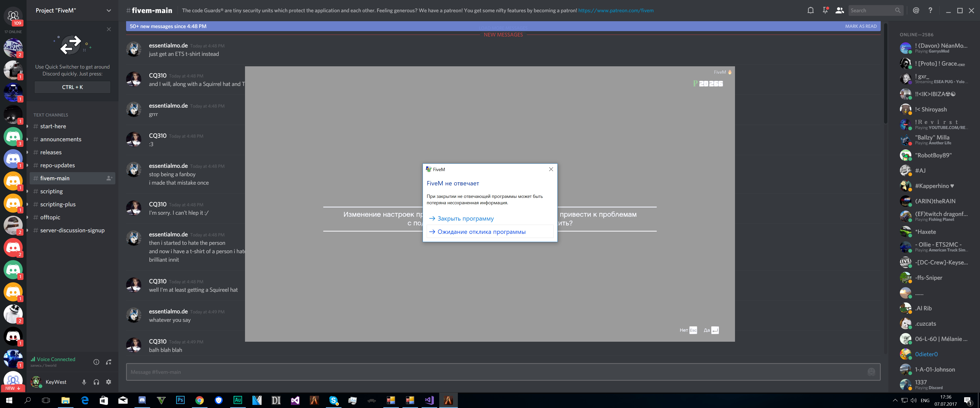980x408 pixels.
Task: Open member OdieterO profile
Action: (934, 354)
